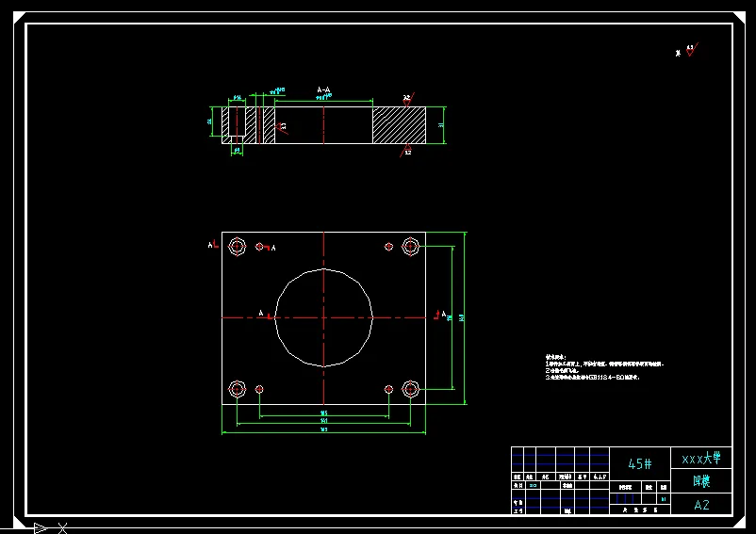Select roughness symbol above section view hatching

(x=408, y=100)
